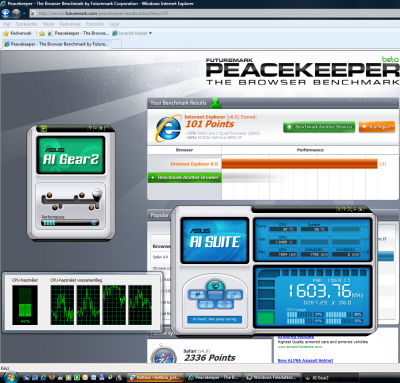
Task: Click the green user icon beside Your Benchmark Results
Action: point(216,103)
